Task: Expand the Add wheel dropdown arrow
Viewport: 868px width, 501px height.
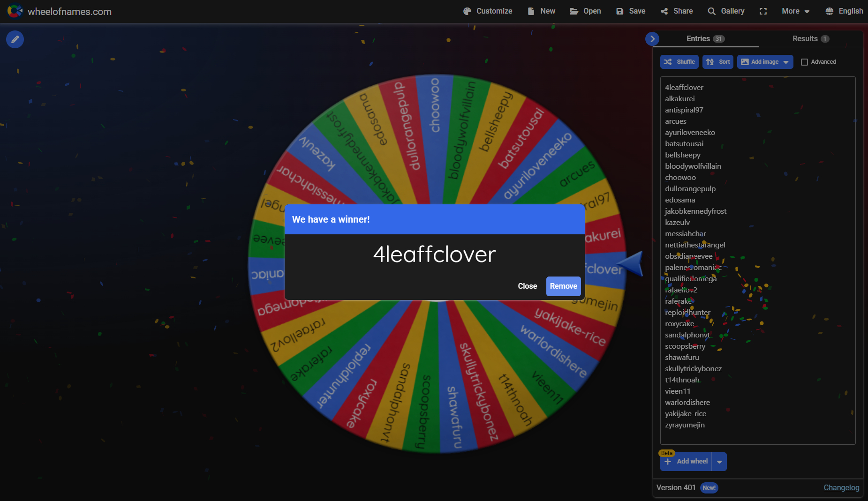Action: [x=719, y=462]
